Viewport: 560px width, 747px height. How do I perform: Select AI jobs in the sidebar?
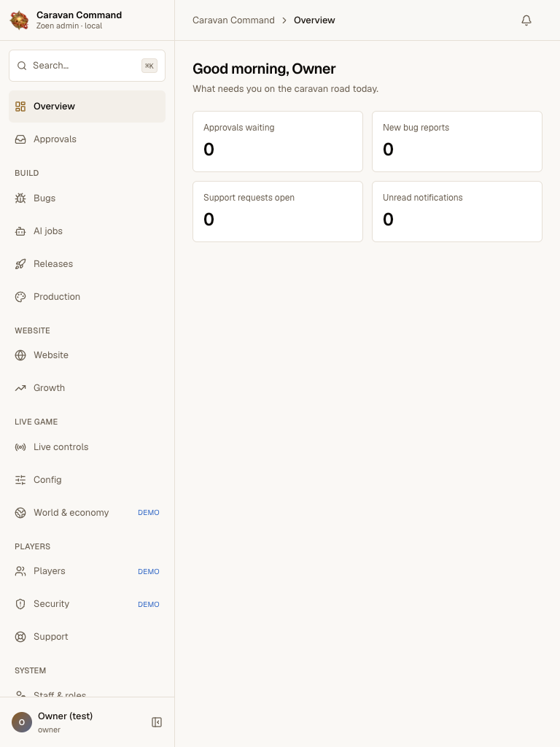pyautogui.click(x=87, y=231)
